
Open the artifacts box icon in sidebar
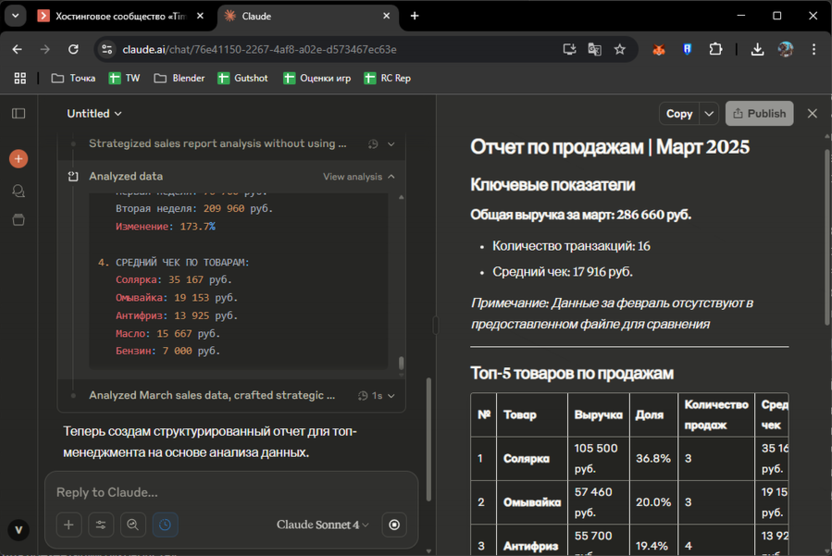tap(18, 220)
